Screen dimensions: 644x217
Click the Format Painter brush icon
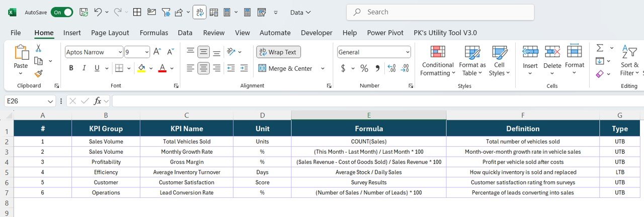pos(38,73)
